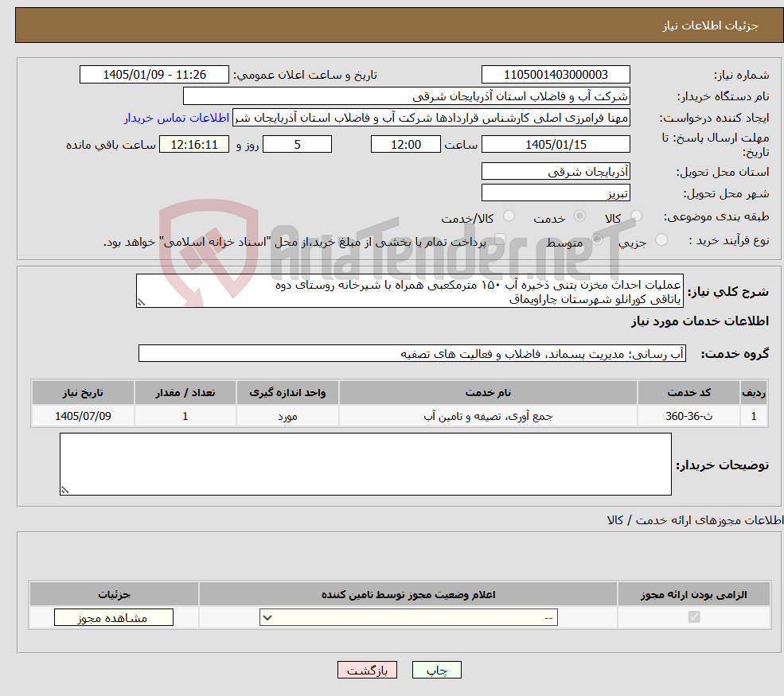
Task: Click service code cell ث-36-360
Action: tap(688, 416)
